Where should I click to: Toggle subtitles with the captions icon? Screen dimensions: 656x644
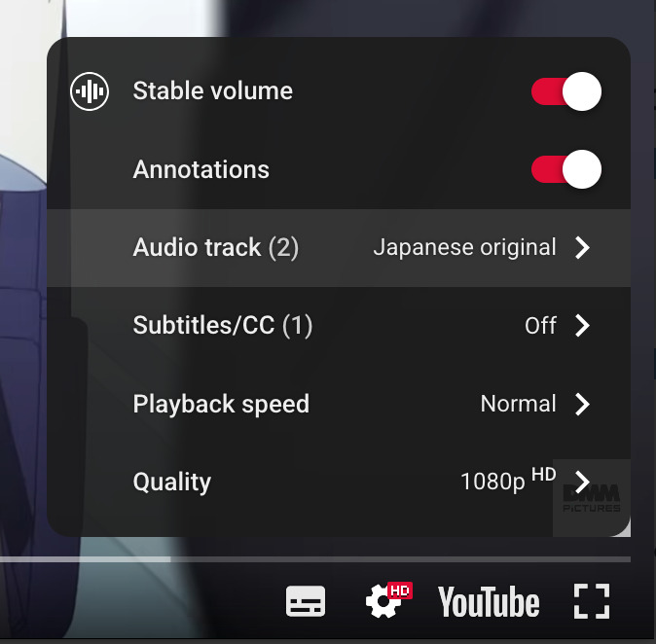tap(306, 601)
